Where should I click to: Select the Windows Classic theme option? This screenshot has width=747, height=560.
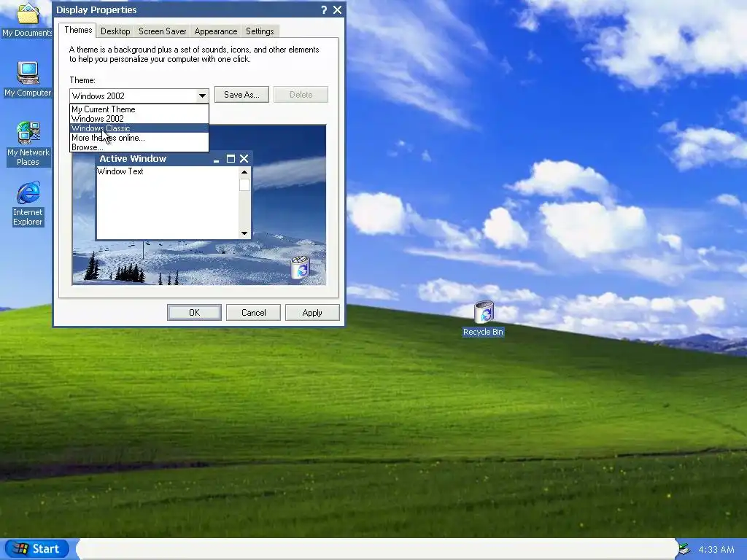[x=139, y=128]
